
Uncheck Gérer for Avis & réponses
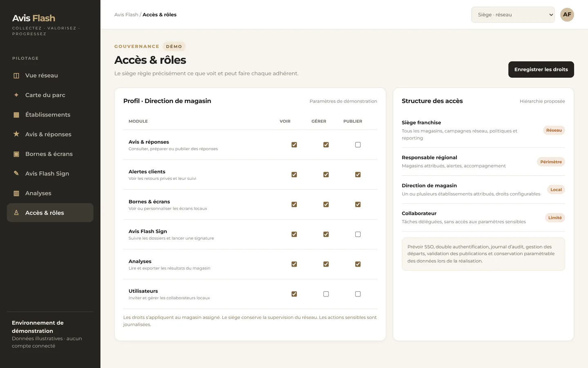(326, 145)
